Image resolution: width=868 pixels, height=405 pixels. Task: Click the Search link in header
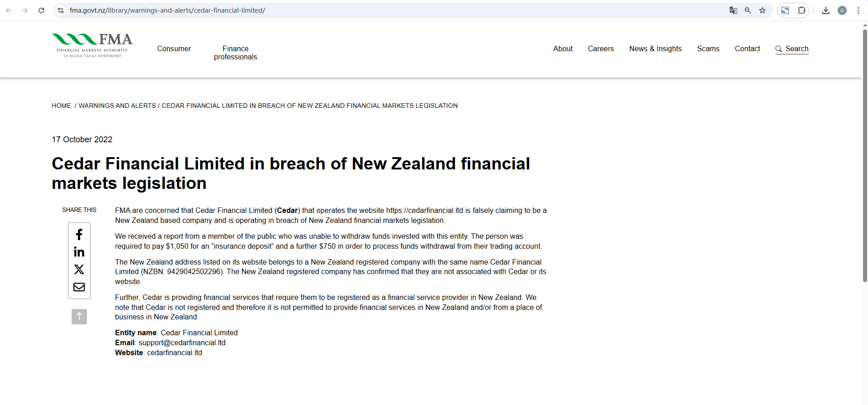pos(792,49)
